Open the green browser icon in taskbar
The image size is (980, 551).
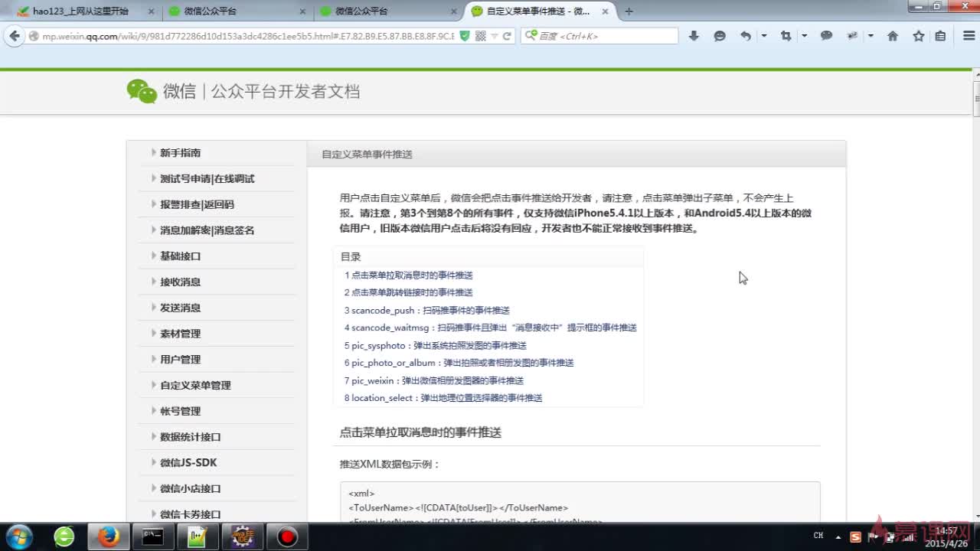64,536
